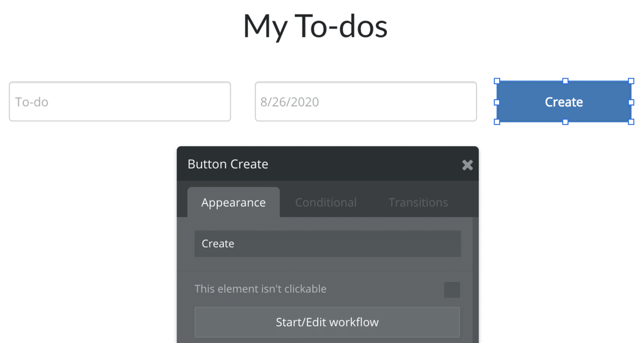
Task: Click the top-middle resize handle of Create button
Action: click(x=565, y=81)
